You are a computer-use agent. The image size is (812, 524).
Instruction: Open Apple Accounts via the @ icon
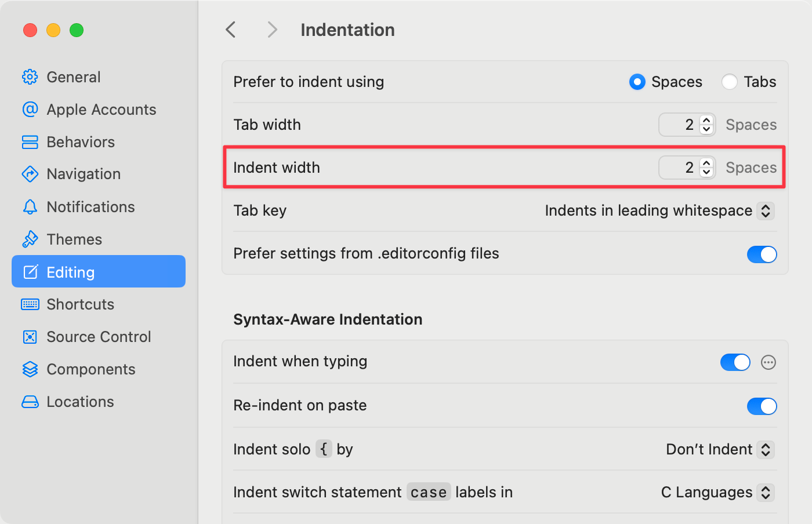(30, 110)
